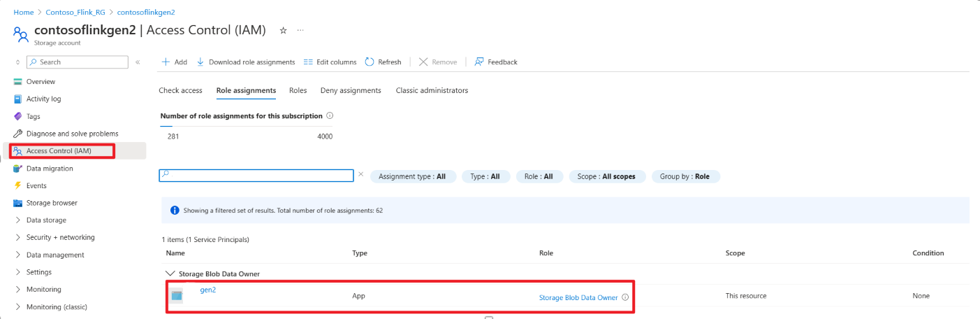Open Deny assignments tab

[351, 90]
